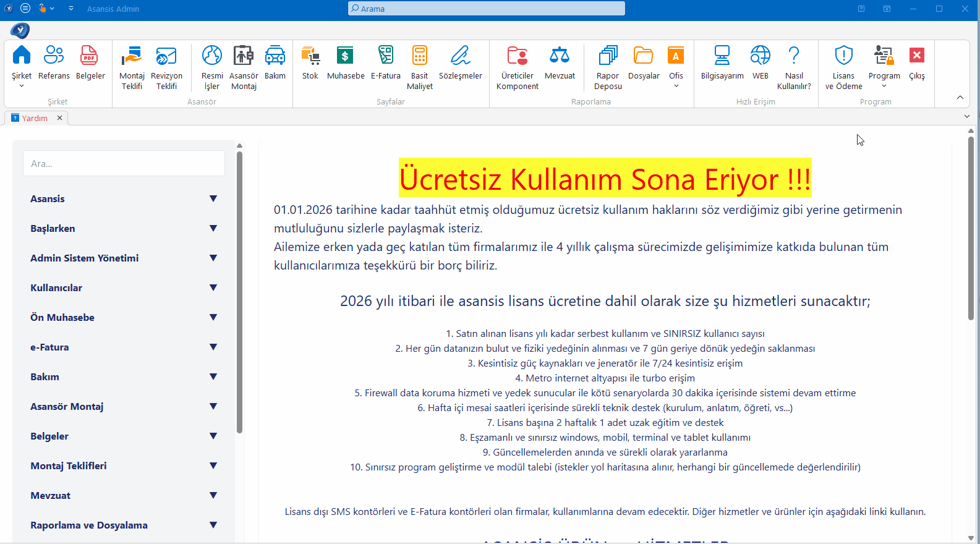Switch to the Yardım tab

(x=35, y=118)
